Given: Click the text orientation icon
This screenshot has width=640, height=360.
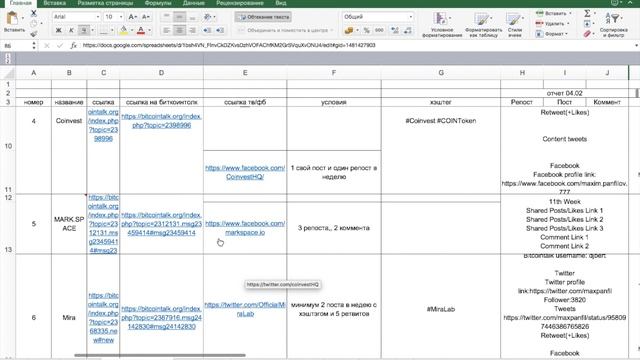Looking at the screenshot, I should pos(207,17).
